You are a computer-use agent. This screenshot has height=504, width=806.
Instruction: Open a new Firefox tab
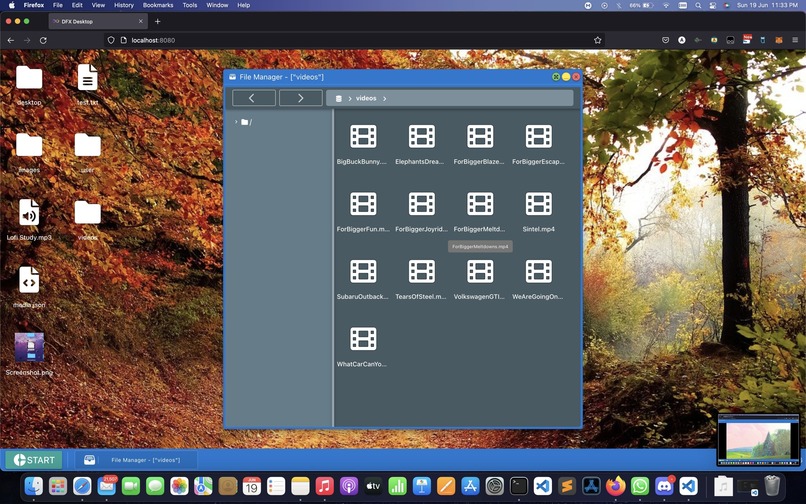click(x=158, y=22)
